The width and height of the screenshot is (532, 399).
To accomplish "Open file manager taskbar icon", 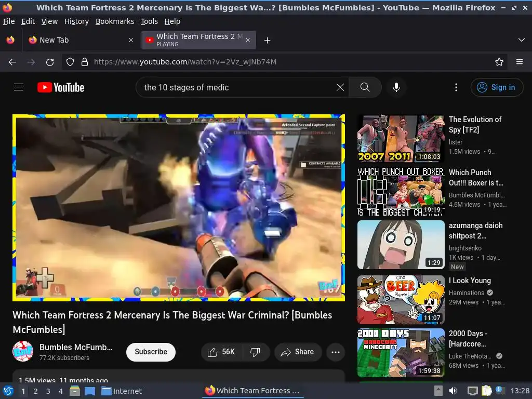I will pos(75,391).
